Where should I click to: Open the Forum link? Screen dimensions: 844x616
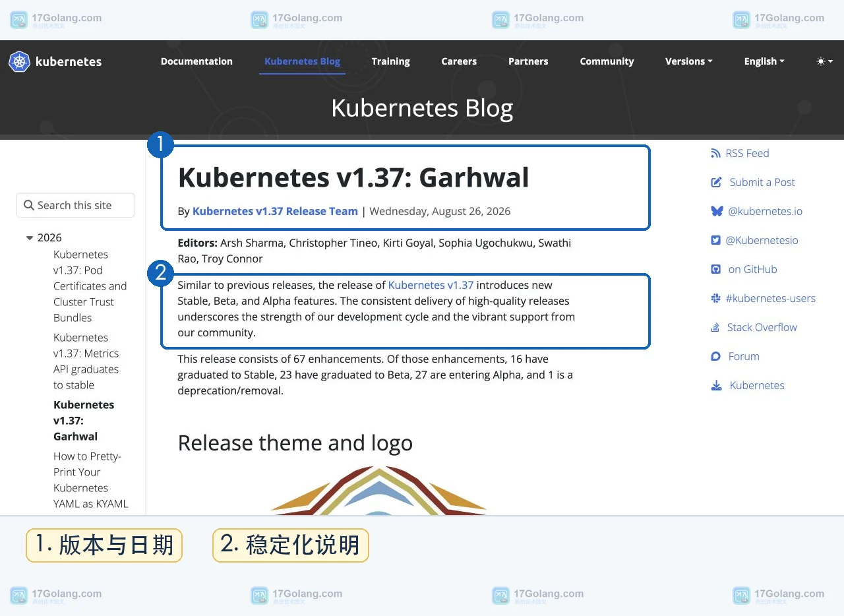[x=744, y=356]
